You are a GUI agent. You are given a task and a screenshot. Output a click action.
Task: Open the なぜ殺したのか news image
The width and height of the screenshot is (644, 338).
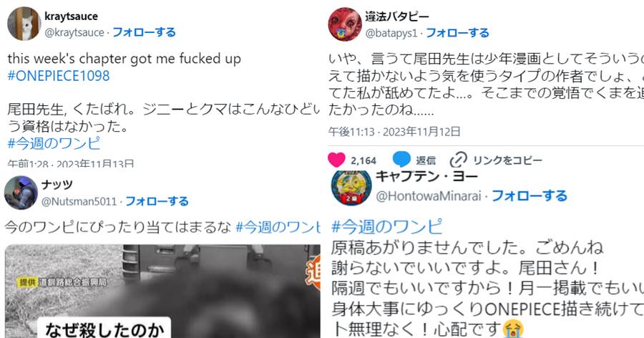tap(162, 291)
